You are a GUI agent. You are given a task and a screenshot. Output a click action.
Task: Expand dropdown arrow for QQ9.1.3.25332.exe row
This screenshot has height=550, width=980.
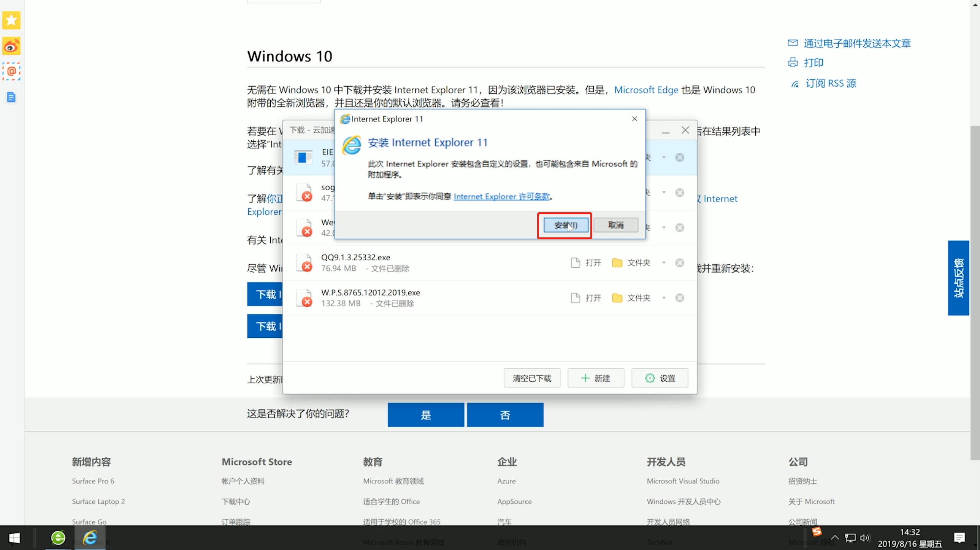(663, 262)
